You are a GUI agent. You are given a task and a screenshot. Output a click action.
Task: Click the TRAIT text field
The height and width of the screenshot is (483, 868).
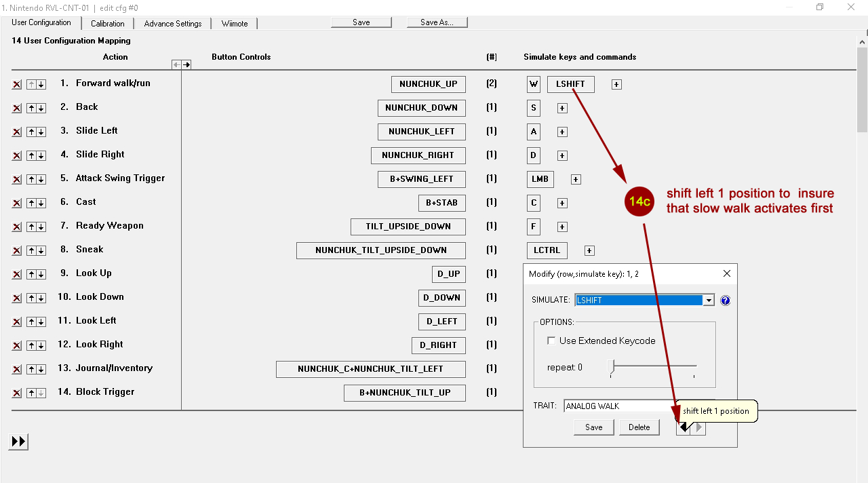(x=617, y=406)
